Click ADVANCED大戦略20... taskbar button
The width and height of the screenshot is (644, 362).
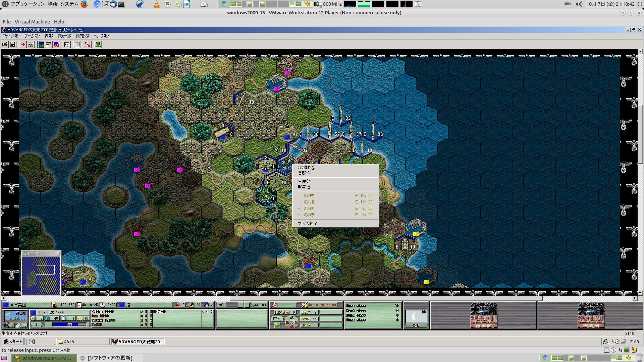pyautogui.click(x=138, y=342)
